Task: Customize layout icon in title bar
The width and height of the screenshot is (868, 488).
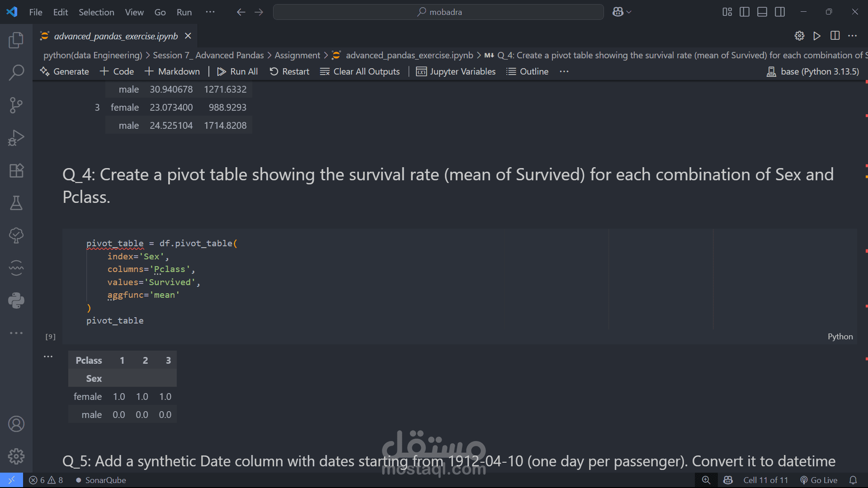Action: click(x=727, y=12)
